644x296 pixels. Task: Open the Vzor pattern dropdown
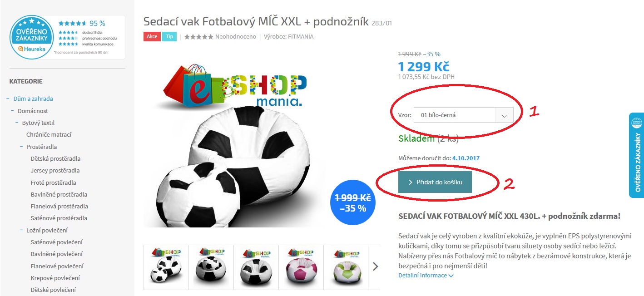click(463, 115)
